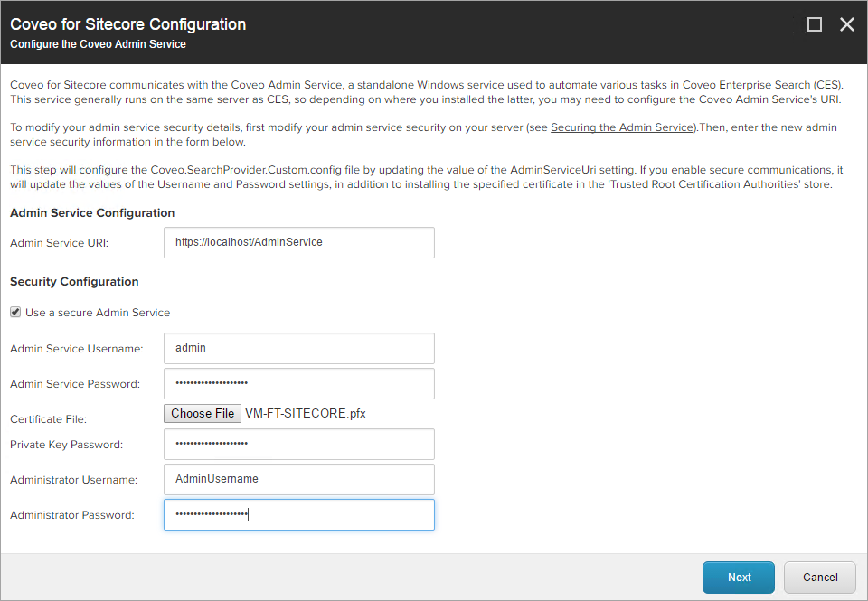Focus the Administrator Password field
The height and width of the screenshot is (601, 868).
(x=298, y=513)
